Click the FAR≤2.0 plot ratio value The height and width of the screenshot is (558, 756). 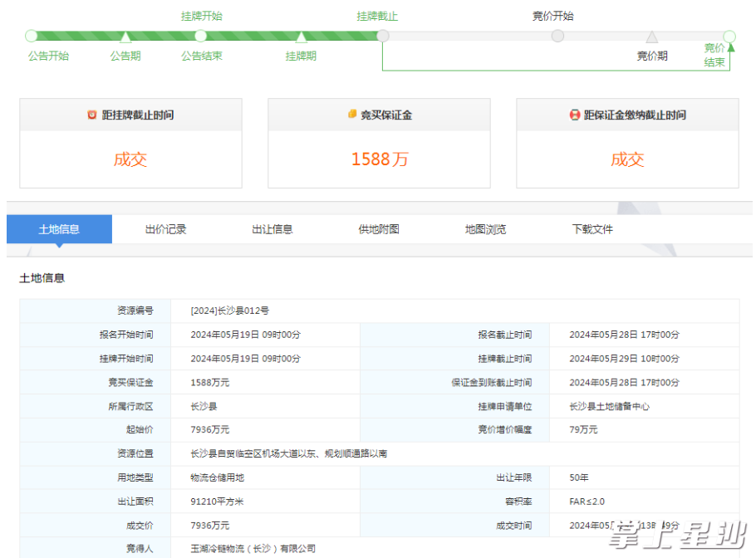(x=587, y=502)
